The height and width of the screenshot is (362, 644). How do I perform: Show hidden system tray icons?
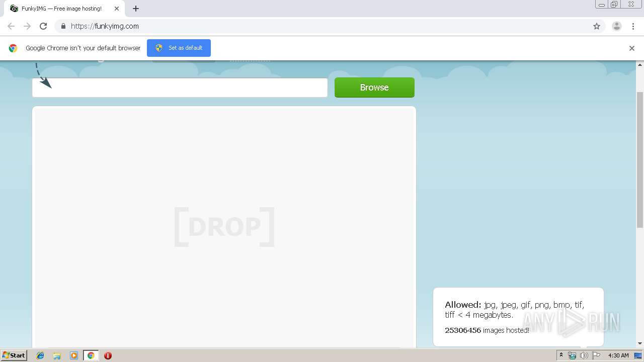[561, 355]
